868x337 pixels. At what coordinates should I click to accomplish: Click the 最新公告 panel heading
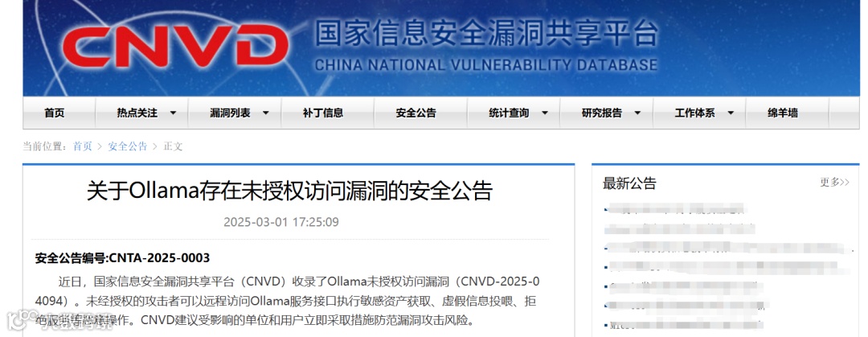(629, 183)
